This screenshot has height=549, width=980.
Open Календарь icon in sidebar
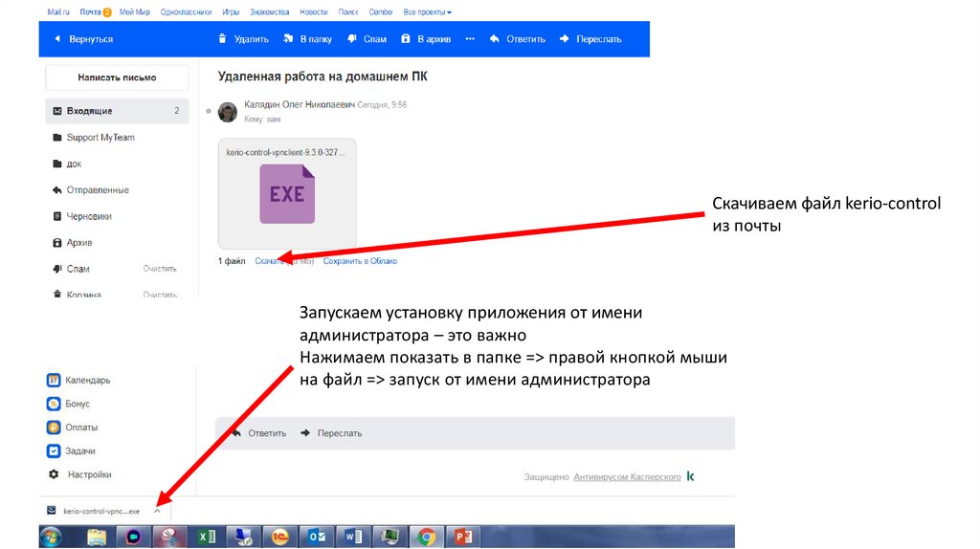coord(54,380)
